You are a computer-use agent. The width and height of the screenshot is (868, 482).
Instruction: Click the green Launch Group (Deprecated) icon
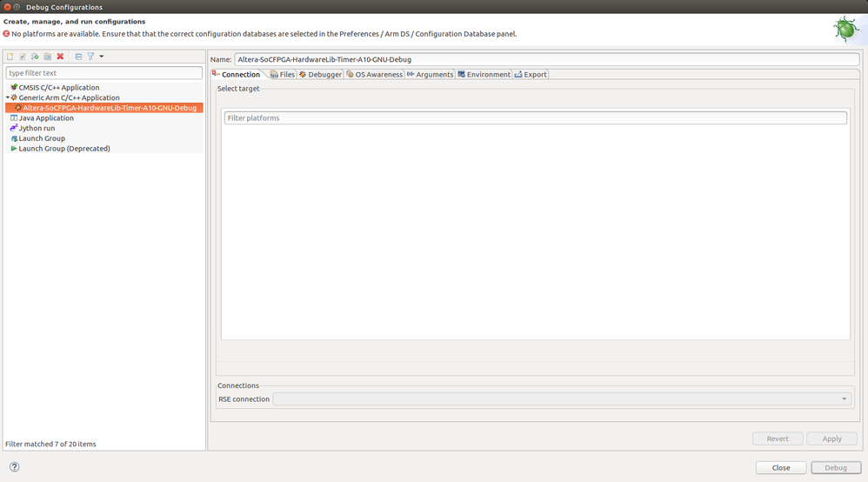pos(14,149)
